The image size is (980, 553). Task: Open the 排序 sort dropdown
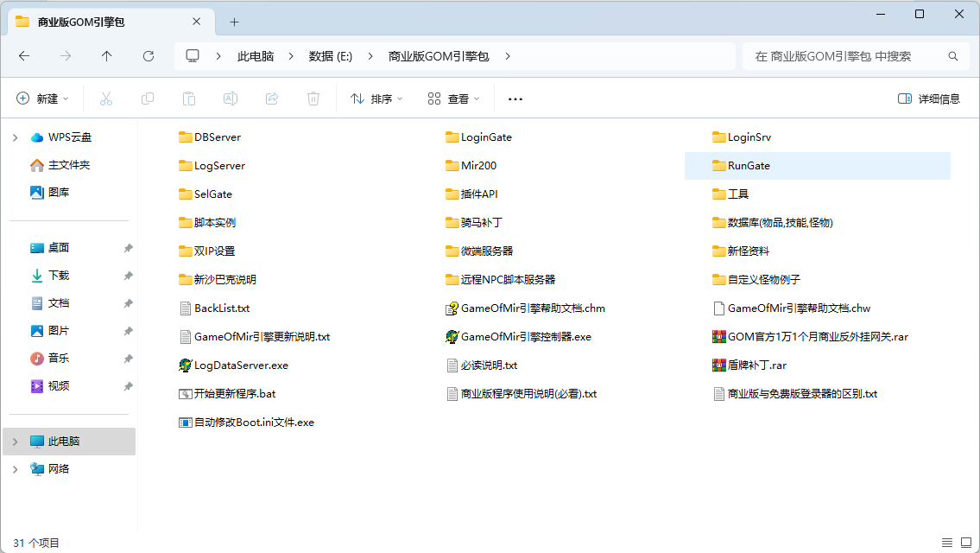click(376, 99)
